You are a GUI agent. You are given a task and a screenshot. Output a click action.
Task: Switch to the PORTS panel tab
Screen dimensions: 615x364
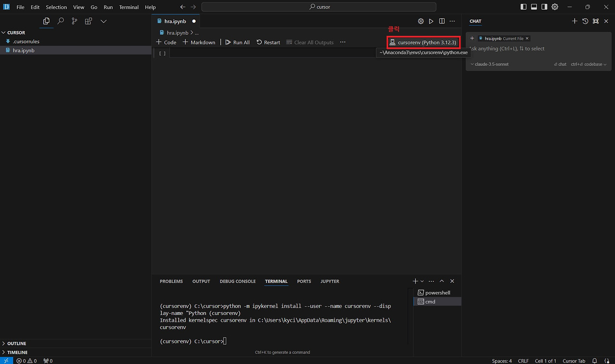coord(304,281)
